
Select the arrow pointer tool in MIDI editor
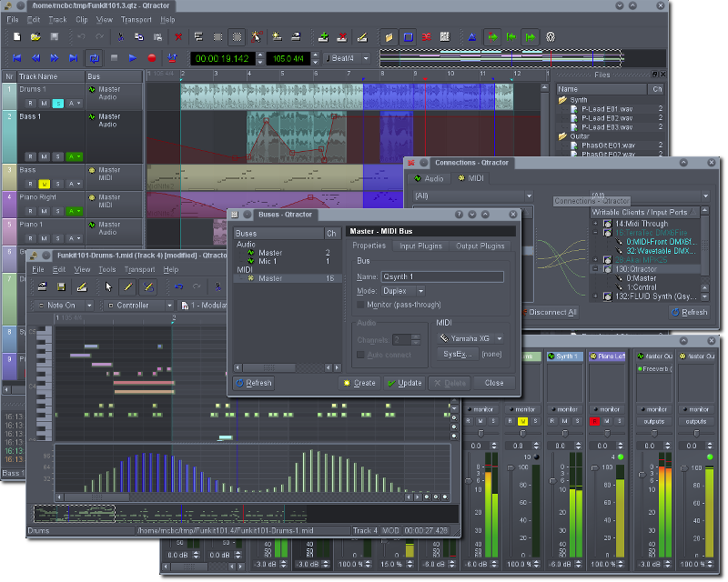(109, 287)
